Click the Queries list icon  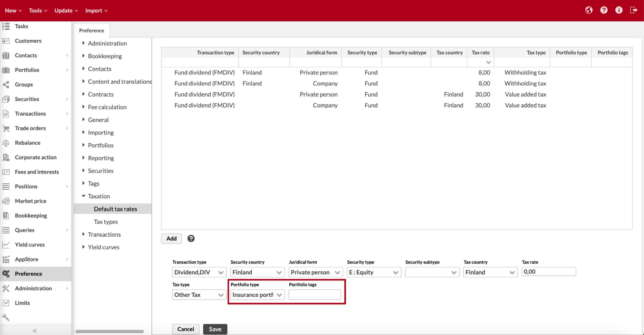click(x=6, y=230)
